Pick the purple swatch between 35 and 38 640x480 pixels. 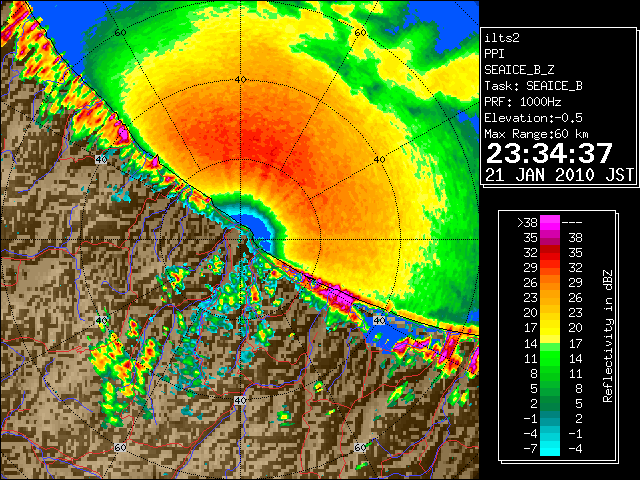(x=550, y=238)
